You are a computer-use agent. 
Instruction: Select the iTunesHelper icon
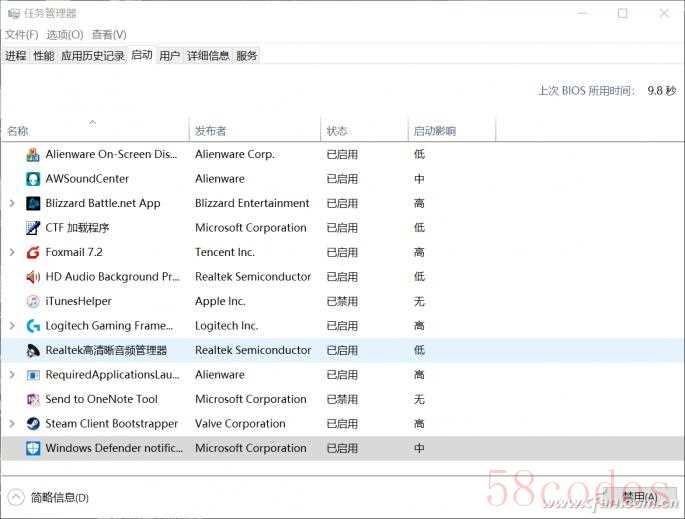(x=33, y=301)
